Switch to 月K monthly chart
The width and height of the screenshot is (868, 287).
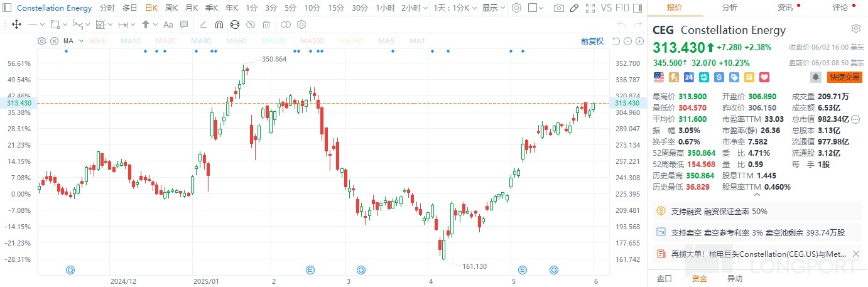[192, 8]
